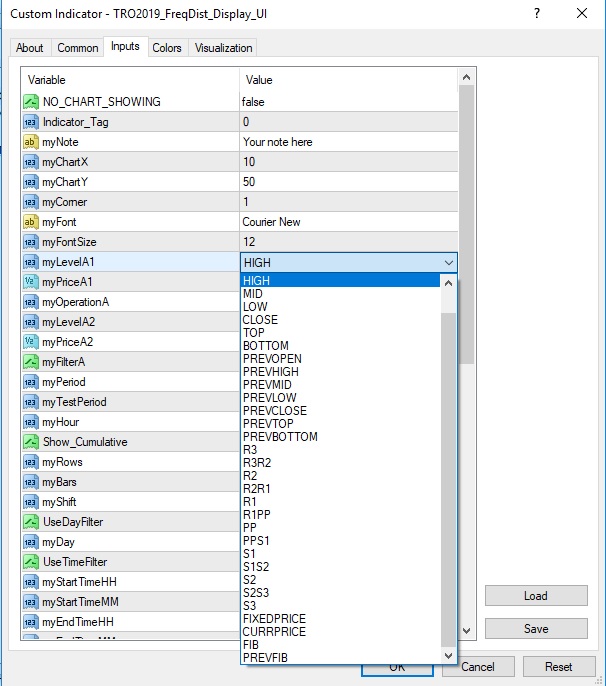Viewport: 606px width, 686px height.
Task: Click the Indicator_Tag integer icon
Action: (31, 122)
